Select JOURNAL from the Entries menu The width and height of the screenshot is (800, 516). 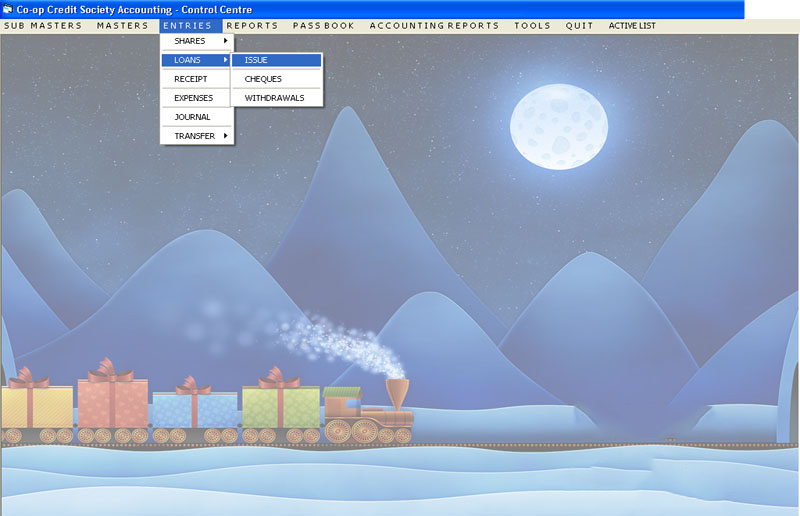point(192,117)
